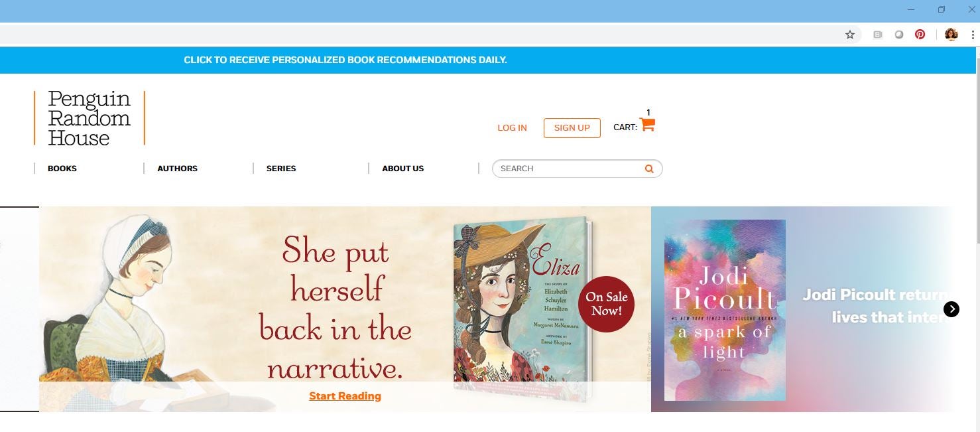Open the BOOKS navigation menu

tap(62, 169)
